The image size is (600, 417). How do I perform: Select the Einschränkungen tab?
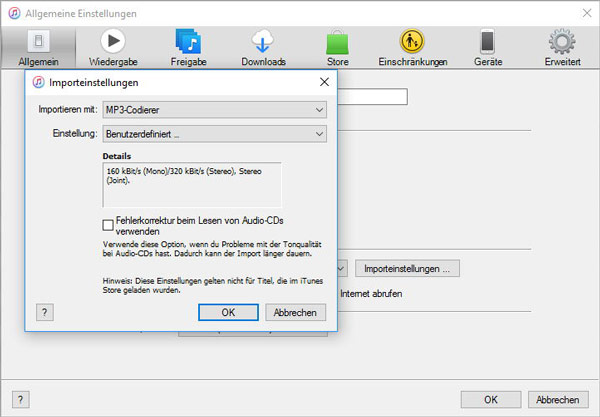coord(412,48)
